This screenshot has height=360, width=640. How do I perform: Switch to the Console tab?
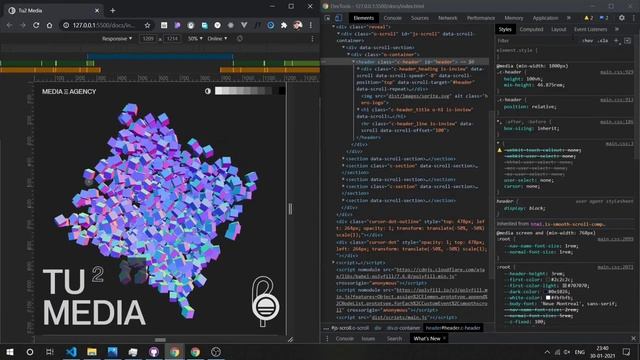pyautogui.click(x=393, y=18)
